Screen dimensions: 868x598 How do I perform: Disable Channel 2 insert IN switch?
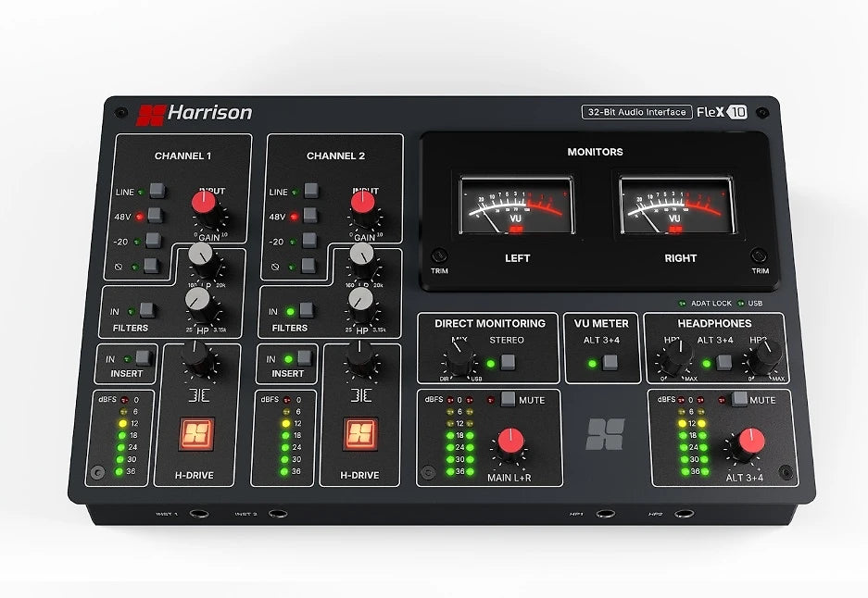[x=304, y=358]
